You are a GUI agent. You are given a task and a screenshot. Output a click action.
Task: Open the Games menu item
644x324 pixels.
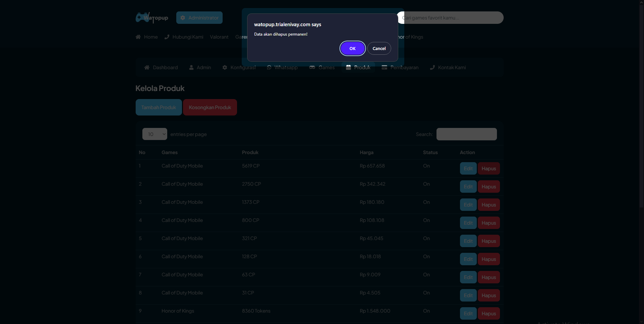322,67
